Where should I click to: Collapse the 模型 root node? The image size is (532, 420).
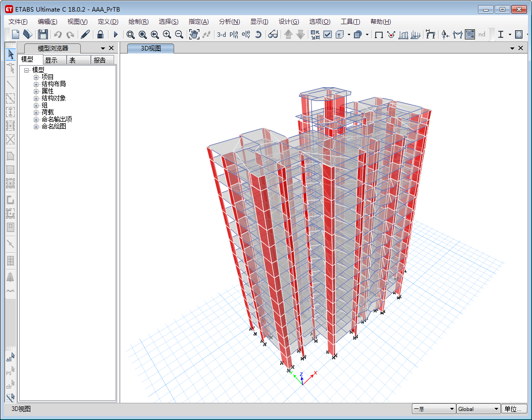coord(26,70)
